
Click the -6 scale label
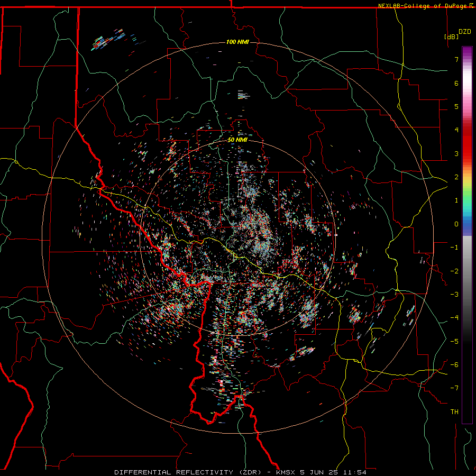pyautogui.click(x=454, y=365)
